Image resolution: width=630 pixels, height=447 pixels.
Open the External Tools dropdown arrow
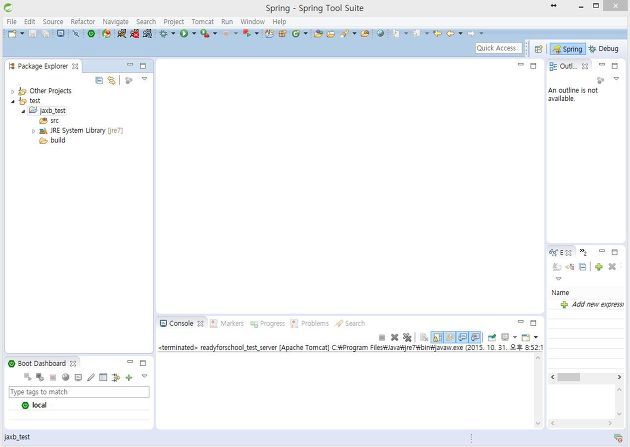[215, 34]
